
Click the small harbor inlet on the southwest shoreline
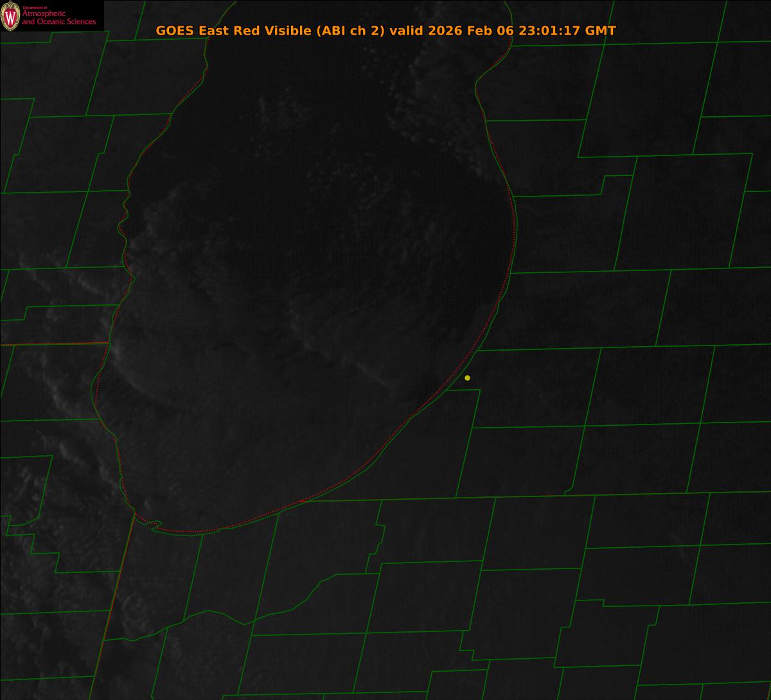tap(154, 525)
